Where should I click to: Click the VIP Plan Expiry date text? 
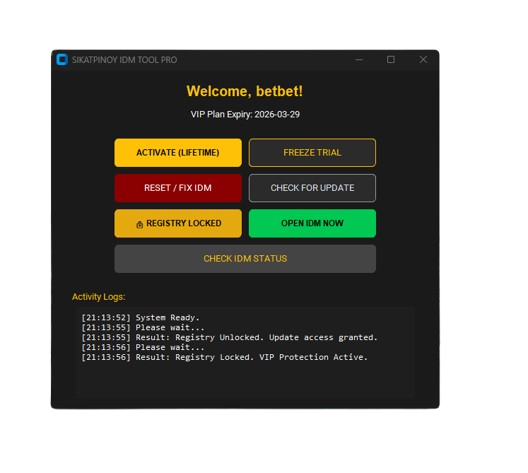click(x=245, y=114)
